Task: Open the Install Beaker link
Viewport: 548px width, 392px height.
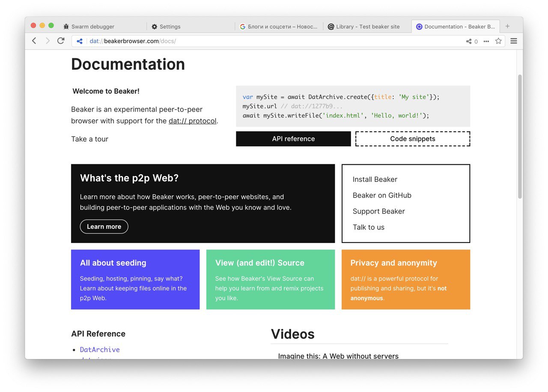Action: click(375, 179)
